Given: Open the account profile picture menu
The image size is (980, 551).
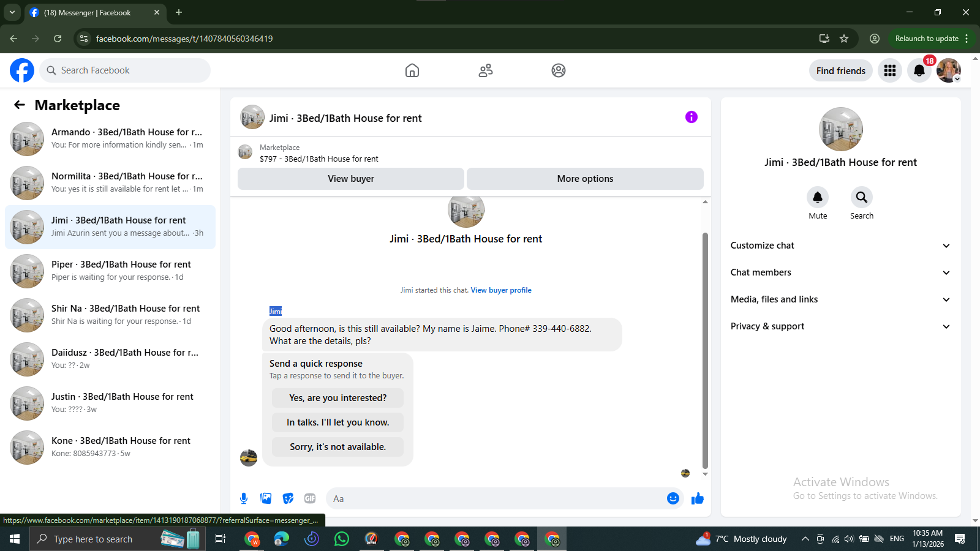Looking at the screenshot, I should pos(949,70).
